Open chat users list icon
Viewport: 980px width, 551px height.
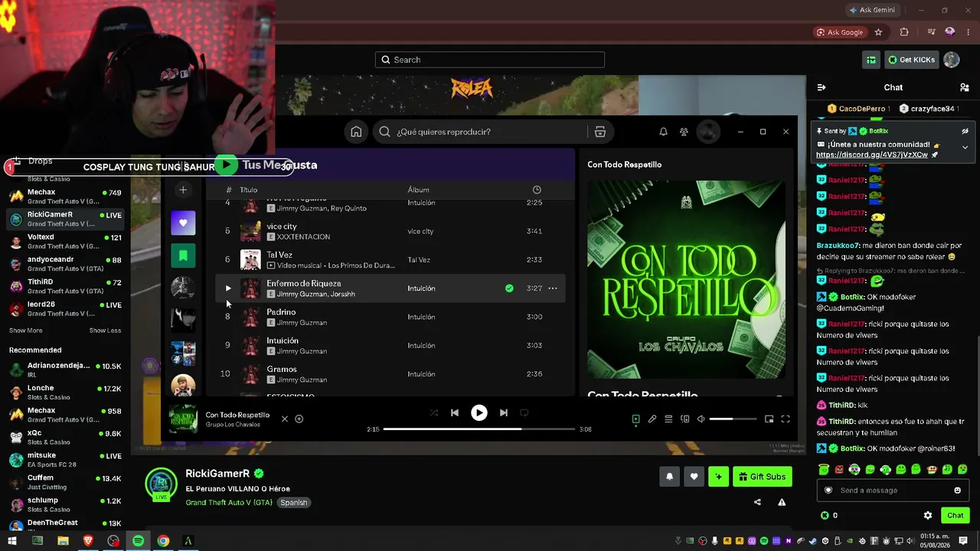tap(965, 87)
